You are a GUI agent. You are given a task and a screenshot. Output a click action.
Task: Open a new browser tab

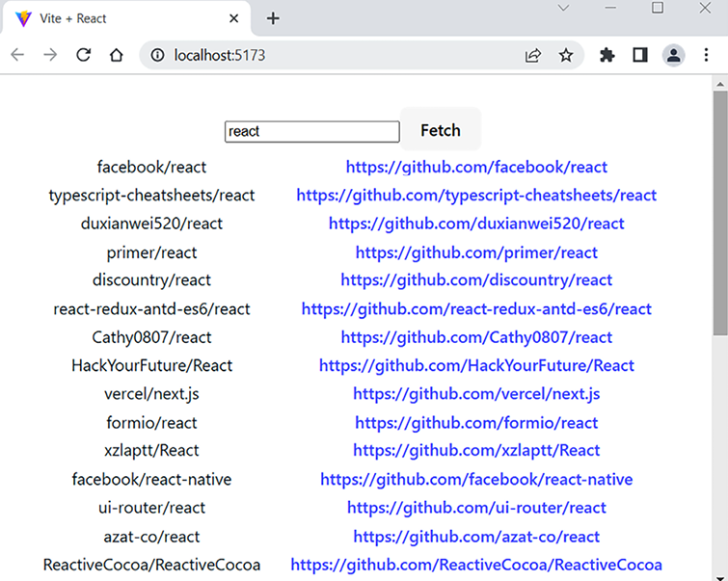click(x=273, y=18)
